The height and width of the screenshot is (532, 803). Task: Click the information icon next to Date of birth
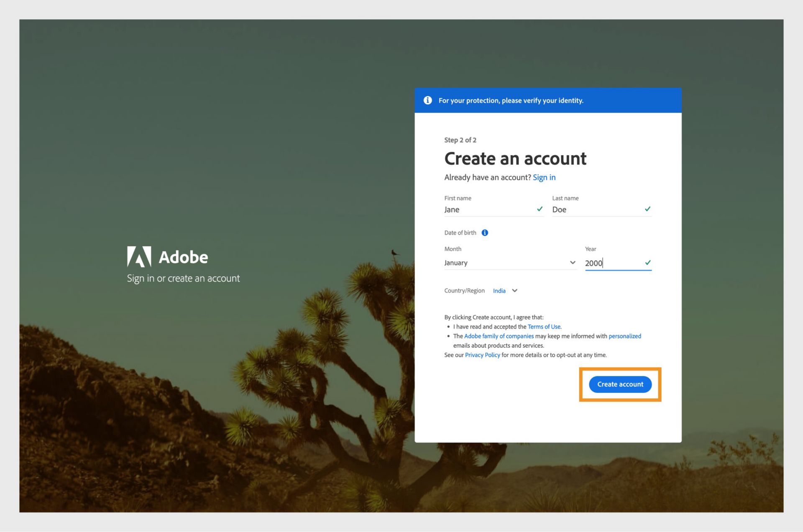(487, 233)
